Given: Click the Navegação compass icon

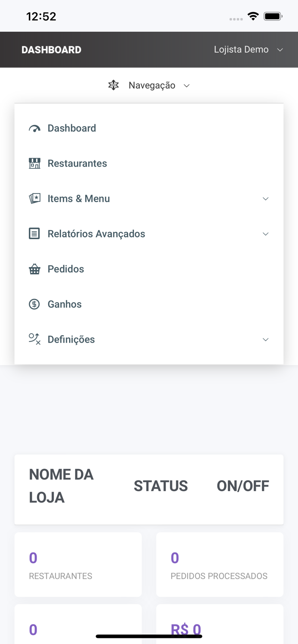Looking at the screenshot, I should 114,85.
